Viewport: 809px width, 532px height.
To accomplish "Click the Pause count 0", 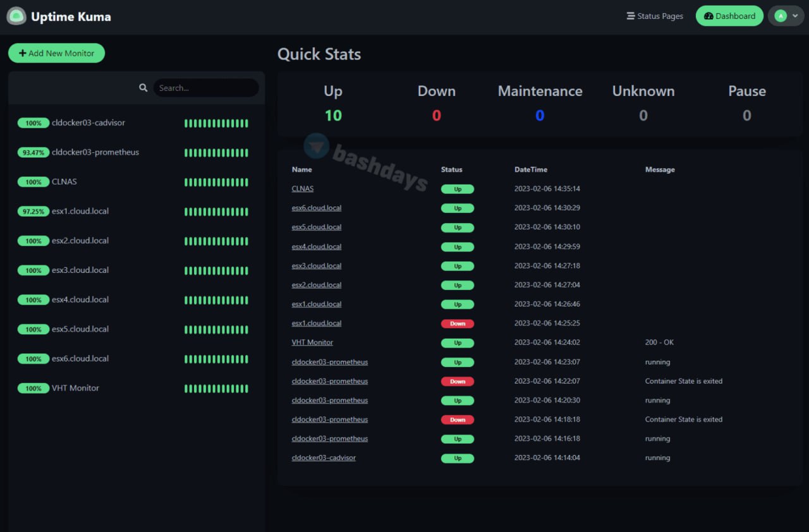I will tap(746, 116).
